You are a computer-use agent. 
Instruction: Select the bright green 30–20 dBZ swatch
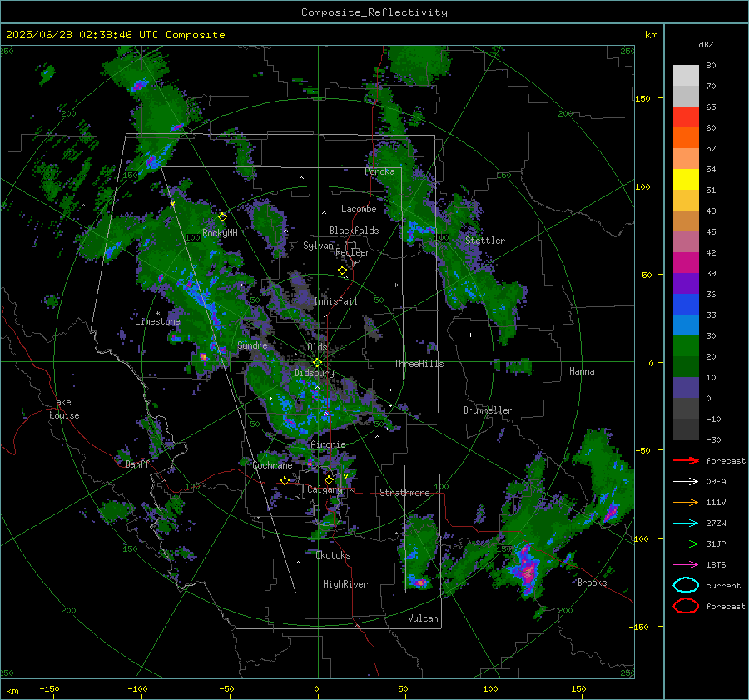pyautogui.click(x=686, y=346)
